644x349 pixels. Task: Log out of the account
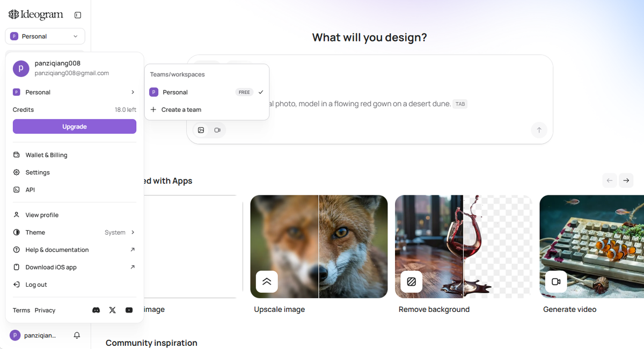click(75, 285)
